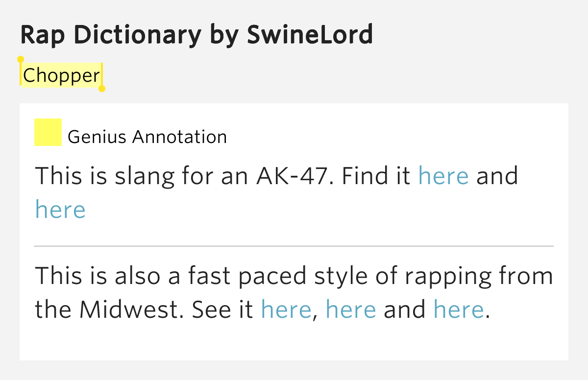Image resolution: width=588 pixels, height=380 pixels.
Task: Click the word "slang" in the first sentence
Action: click(x=145, y=175)
